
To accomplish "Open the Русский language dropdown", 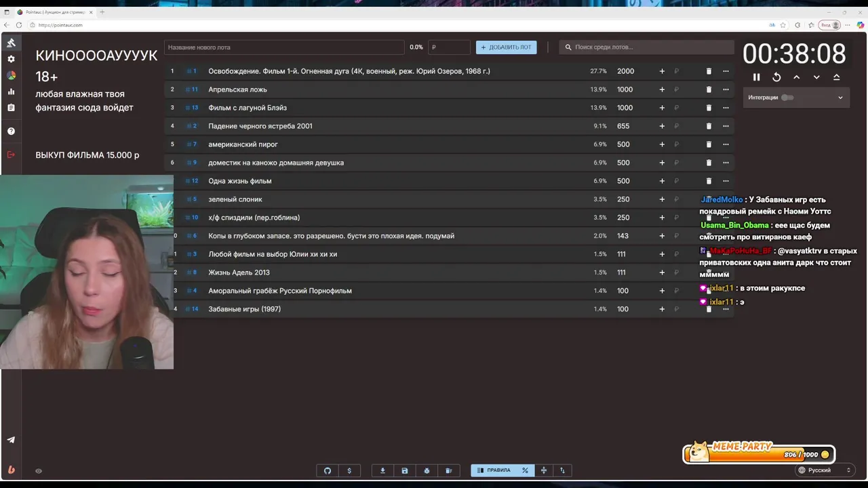I will [824, 470].
